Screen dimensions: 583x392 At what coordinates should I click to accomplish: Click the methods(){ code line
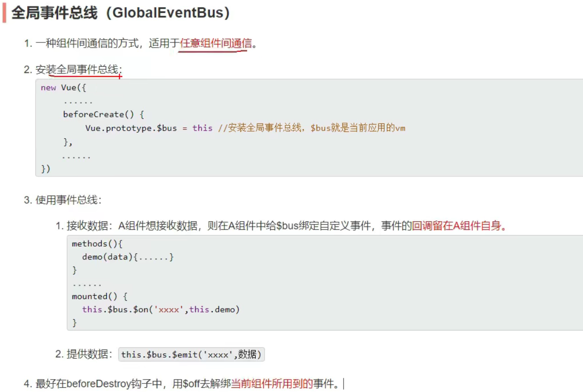tap(97, 244)
